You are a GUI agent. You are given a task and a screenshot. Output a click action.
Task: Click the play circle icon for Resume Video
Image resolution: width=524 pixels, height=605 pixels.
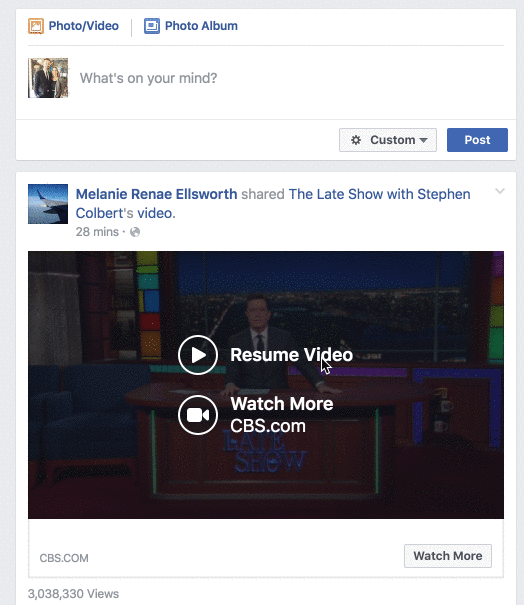(198, 355)
